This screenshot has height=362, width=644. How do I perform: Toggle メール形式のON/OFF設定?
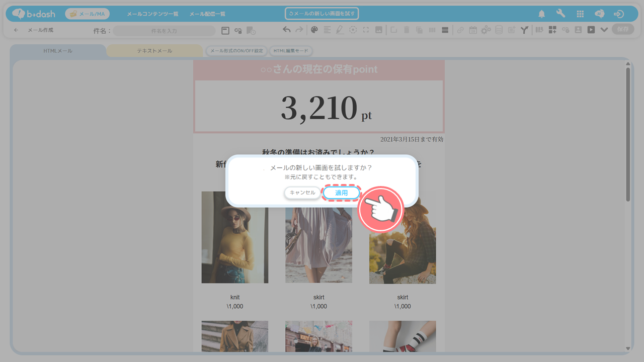[x=236, y=51]
